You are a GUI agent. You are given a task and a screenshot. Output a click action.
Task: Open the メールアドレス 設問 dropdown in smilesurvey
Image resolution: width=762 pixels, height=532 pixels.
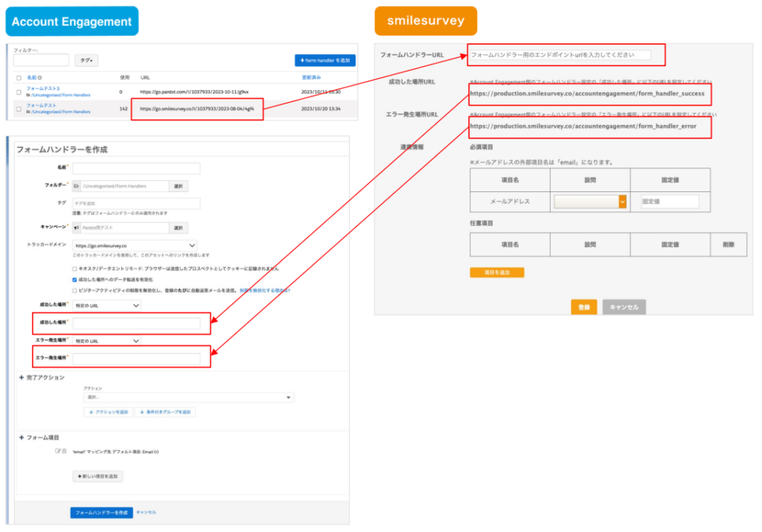(x=590, y=202)
